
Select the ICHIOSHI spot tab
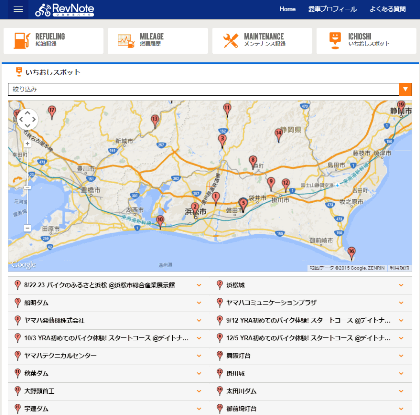pos(366,41)
